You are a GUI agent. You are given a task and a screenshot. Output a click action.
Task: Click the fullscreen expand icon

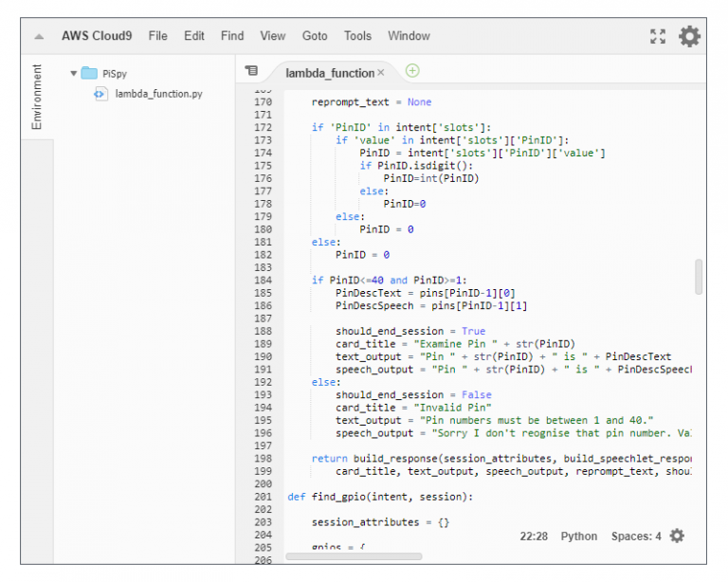[658, 36]
